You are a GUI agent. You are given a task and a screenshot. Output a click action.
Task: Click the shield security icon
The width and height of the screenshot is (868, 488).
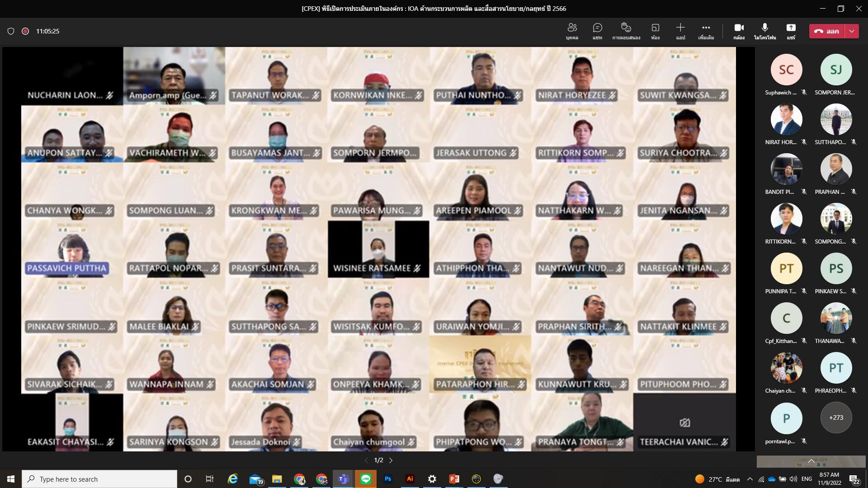tap(11, 31)
